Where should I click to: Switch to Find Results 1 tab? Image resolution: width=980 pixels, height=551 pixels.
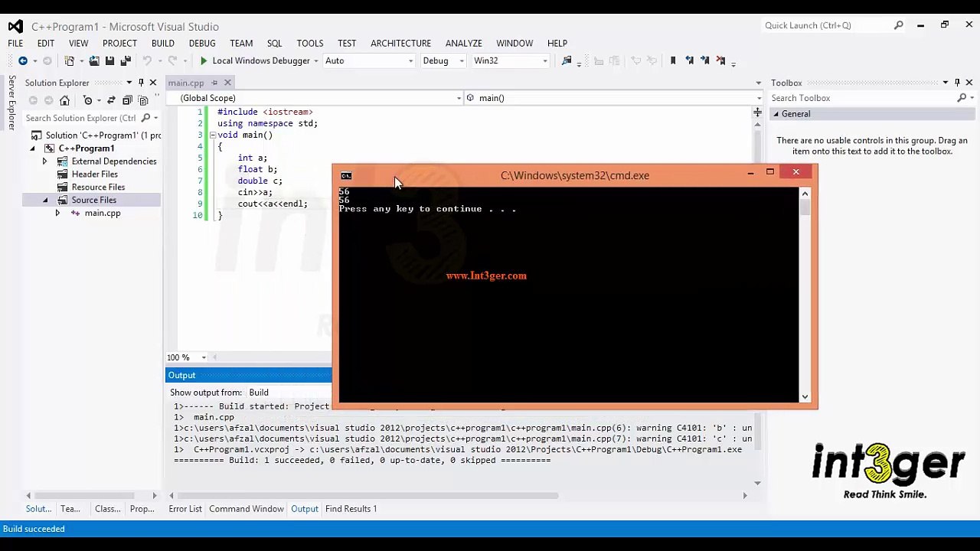[x=351, y=509]
